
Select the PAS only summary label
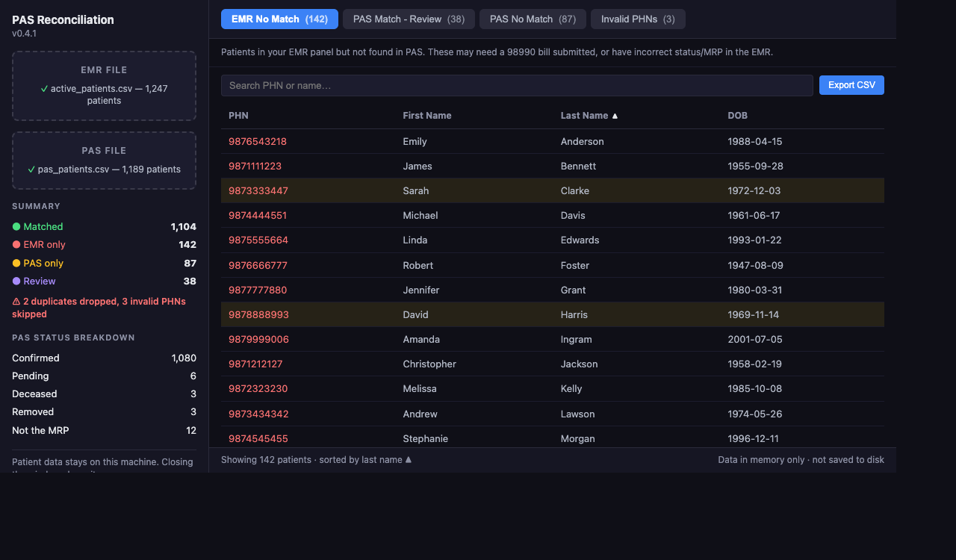[43, 263]
